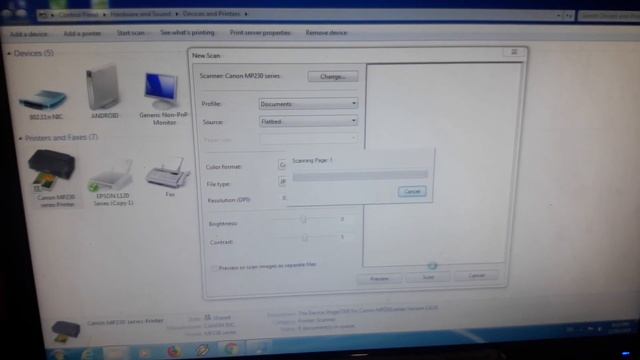Select the ANDROID device icon
The image size is (640, 360).
click(x=102, y=88)
